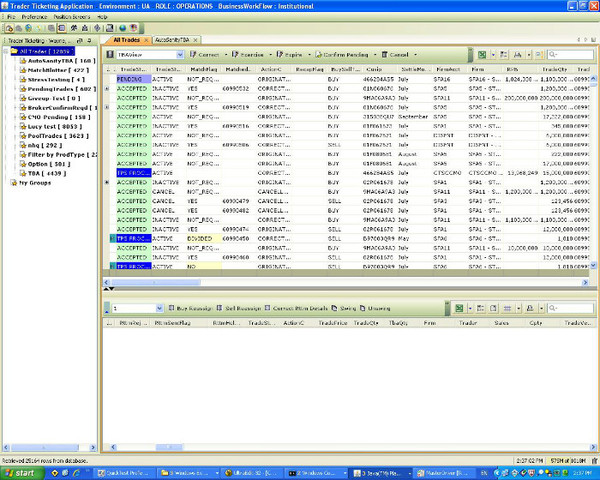
Task: Open the Position Screens menu
Action: tap(72, 17)
